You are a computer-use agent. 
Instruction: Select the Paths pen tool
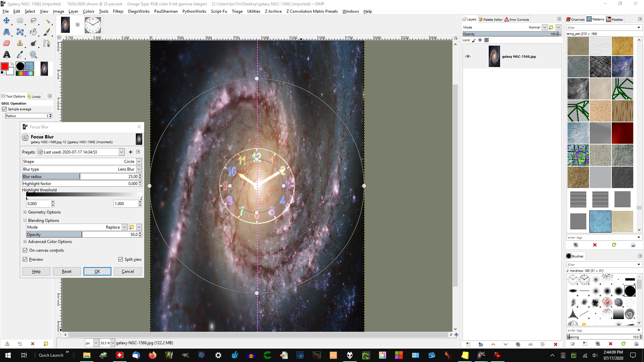(47, 43)
